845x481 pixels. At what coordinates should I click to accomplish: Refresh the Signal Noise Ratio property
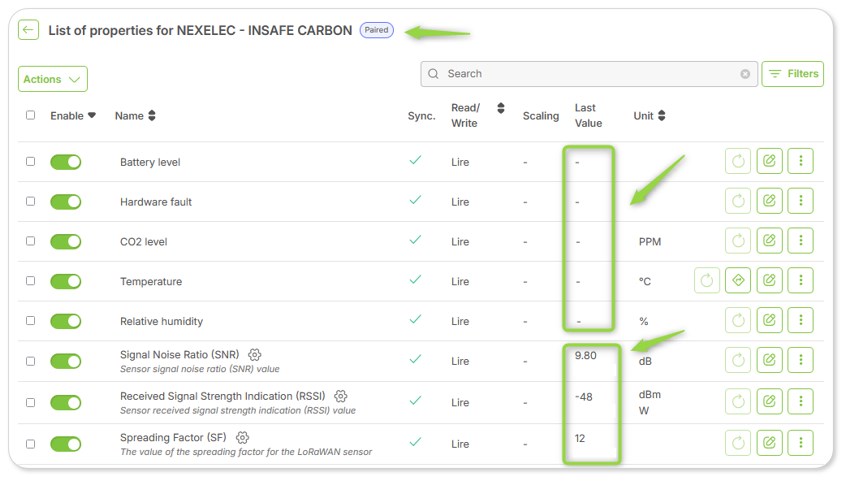(738, 360)
